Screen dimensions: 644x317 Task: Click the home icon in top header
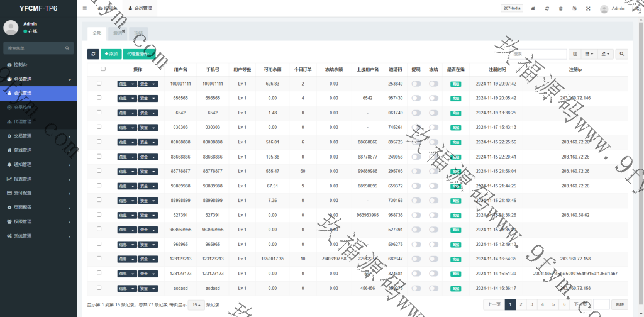pyautogui.click(x=533, y=9)
